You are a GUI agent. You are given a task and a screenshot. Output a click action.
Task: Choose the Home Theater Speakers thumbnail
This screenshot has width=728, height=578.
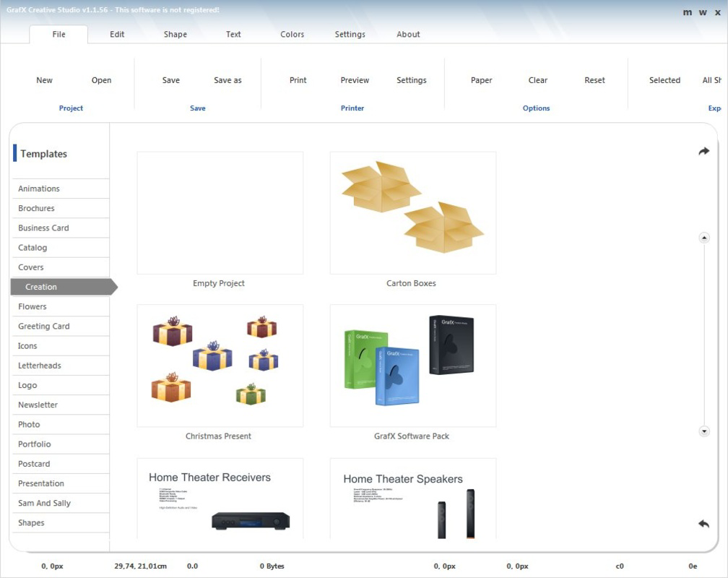pos(413,499)
